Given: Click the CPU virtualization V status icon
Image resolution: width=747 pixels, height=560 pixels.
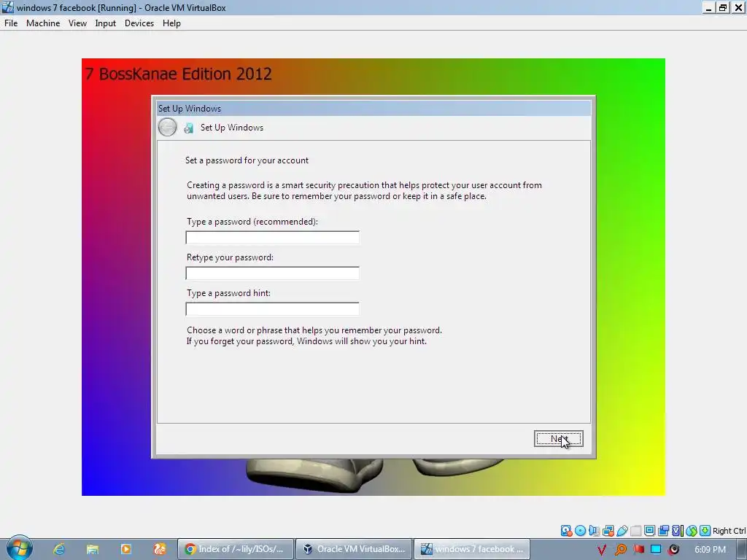Looking at the screenshot, I should (x=678, y=531).
